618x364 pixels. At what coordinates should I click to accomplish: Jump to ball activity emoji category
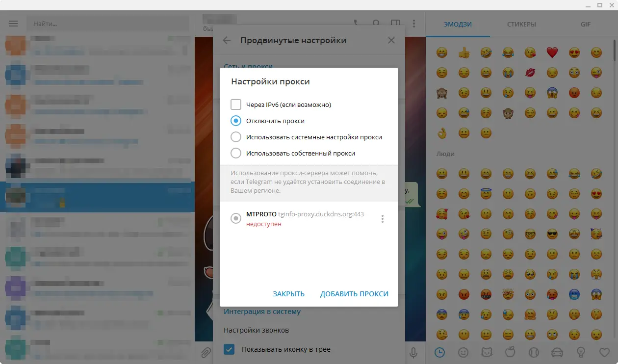tap(534, 352)
